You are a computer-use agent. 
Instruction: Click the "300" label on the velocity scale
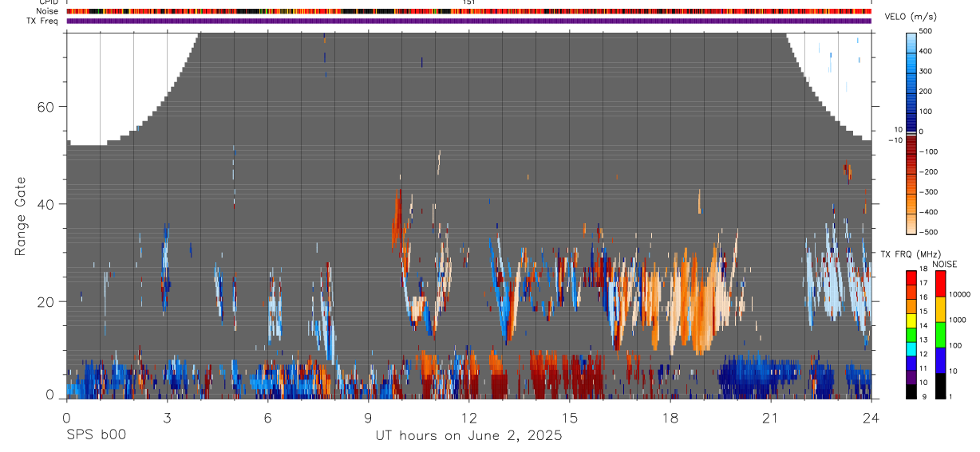[927, 71]
